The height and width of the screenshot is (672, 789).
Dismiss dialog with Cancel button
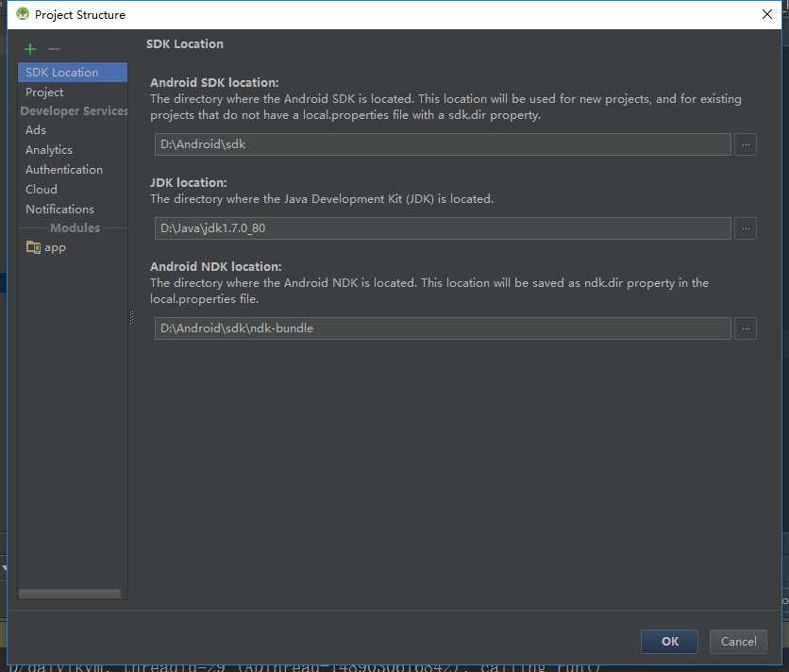pyautogui.click(x=738, y=641)
